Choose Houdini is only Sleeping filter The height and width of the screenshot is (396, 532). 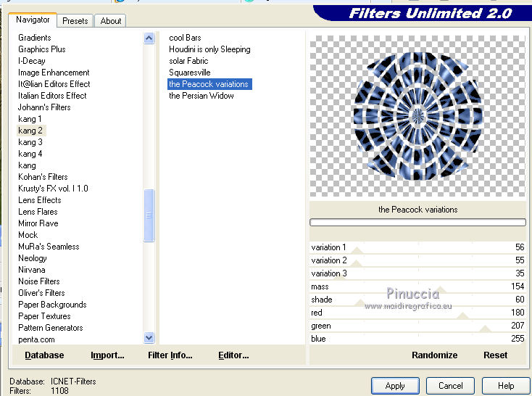[x=209, y=49]
